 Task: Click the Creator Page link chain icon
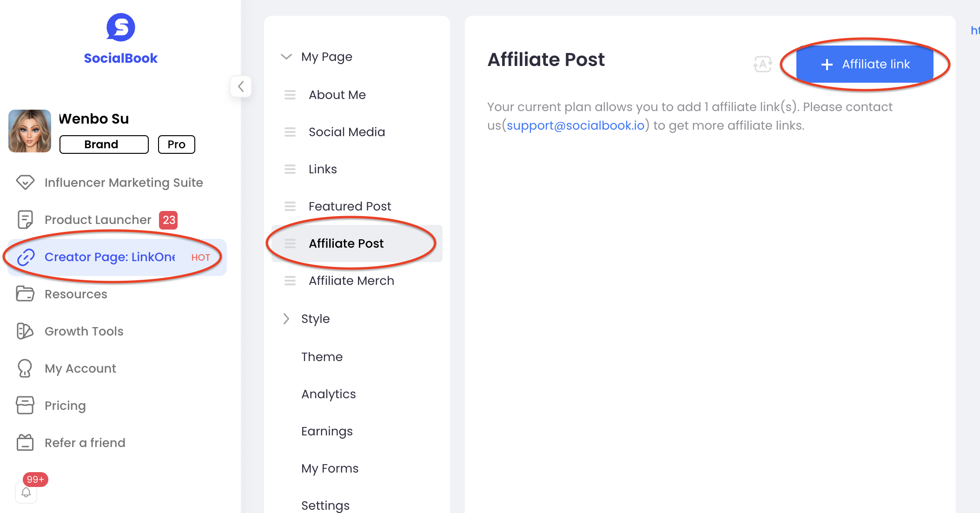26,257
